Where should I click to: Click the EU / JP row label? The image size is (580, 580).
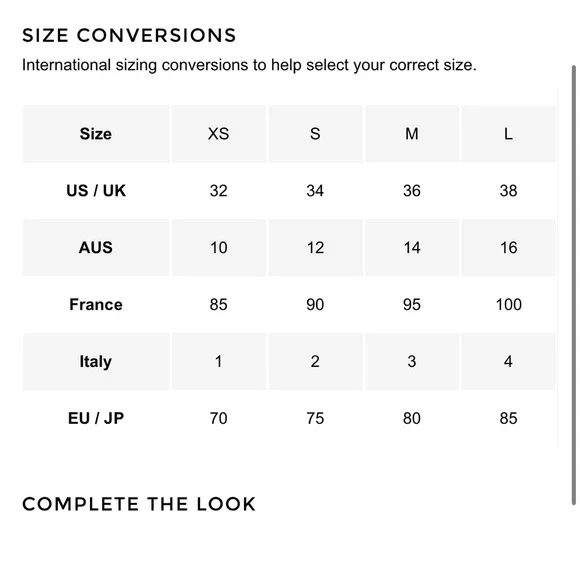(x=96, y=418)
